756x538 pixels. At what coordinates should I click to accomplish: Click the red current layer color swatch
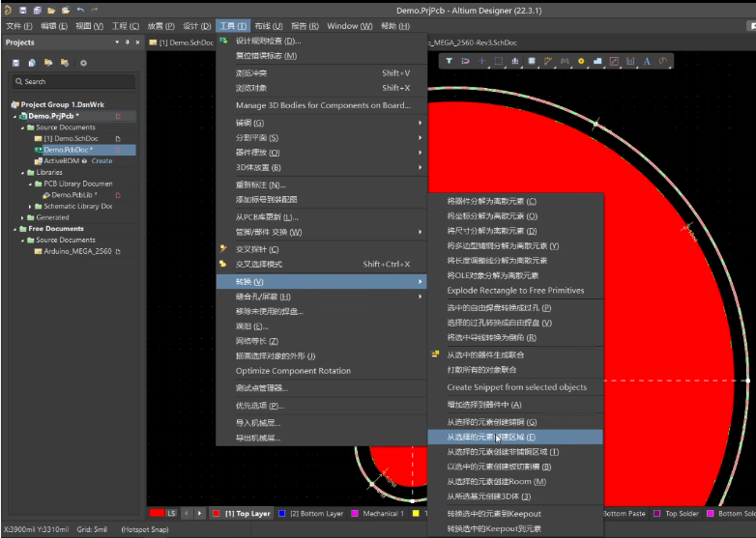click(157, 514)
